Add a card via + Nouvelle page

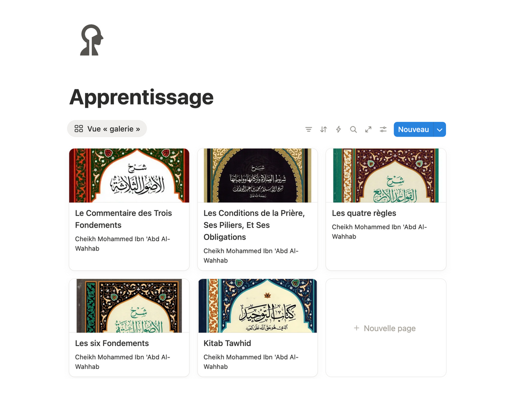tap(385, 328)
